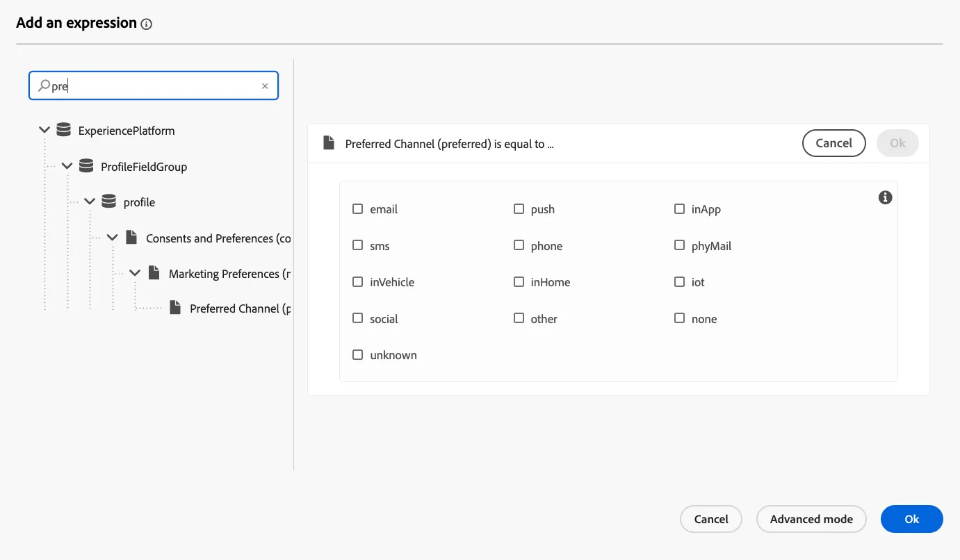Tick the inVehicle checkbox
960x560 pixels.
coord(358,282)
